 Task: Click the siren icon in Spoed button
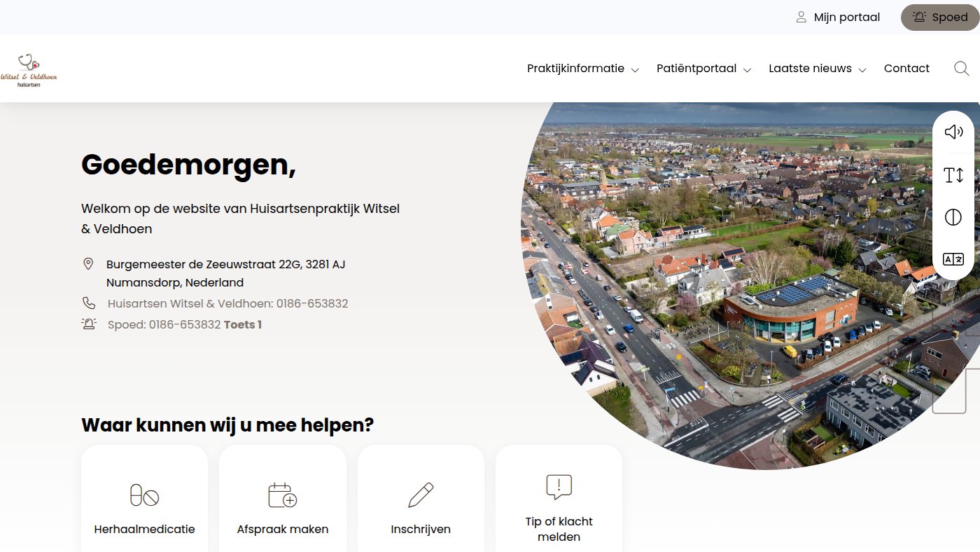919,18
